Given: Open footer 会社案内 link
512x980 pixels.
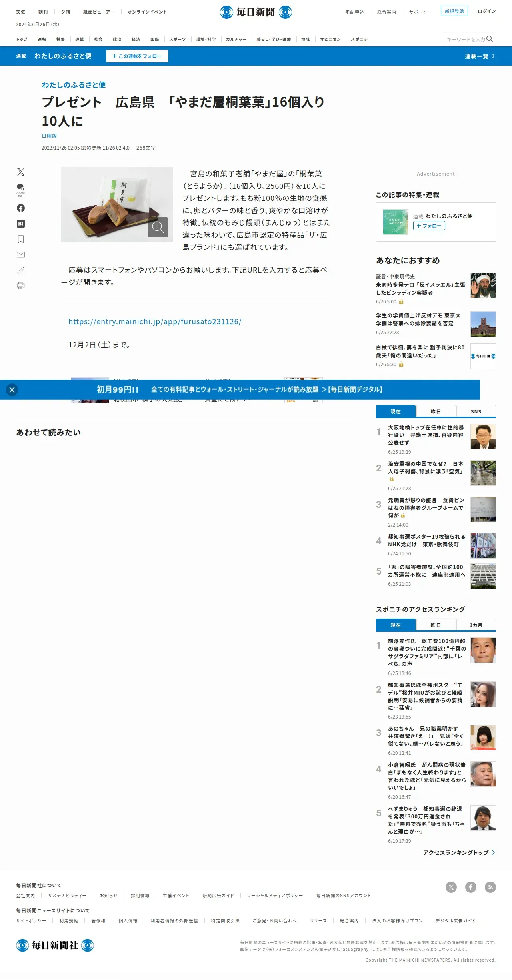Looking at the screenshot, I should 26,896.
